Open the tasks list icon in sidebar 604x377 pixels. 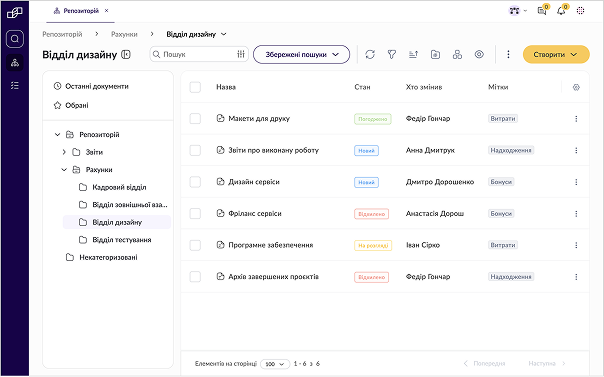pyautogui.click(x=15, y=85)
